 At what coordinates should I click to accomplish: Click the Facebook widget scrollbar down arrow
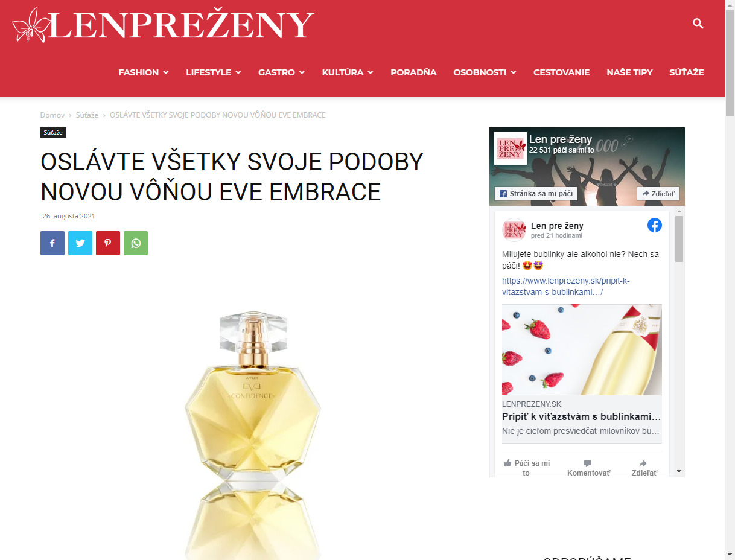(x=679, y=471)
